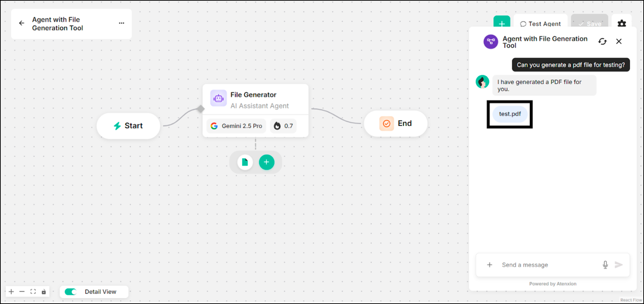This screenshot has width=644, height=304.
Task: Click the test.pdf attachment in chat
Action: (510, 114)
